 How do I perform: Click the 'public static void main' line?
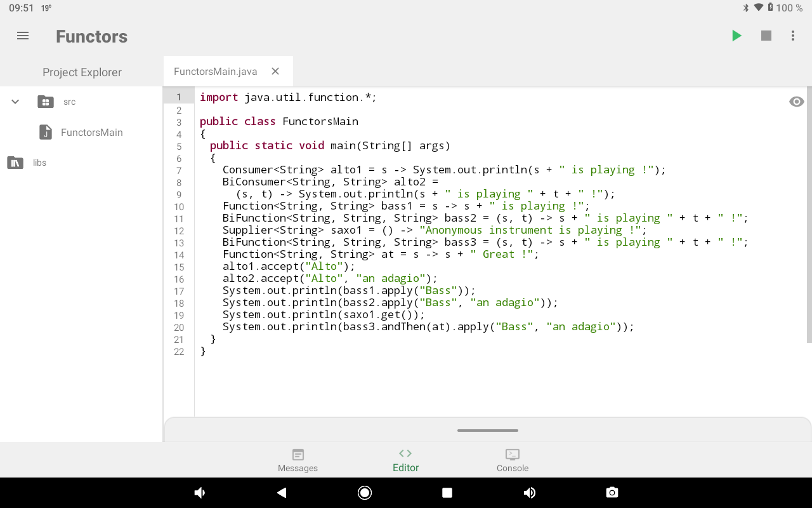pos(330,145)
